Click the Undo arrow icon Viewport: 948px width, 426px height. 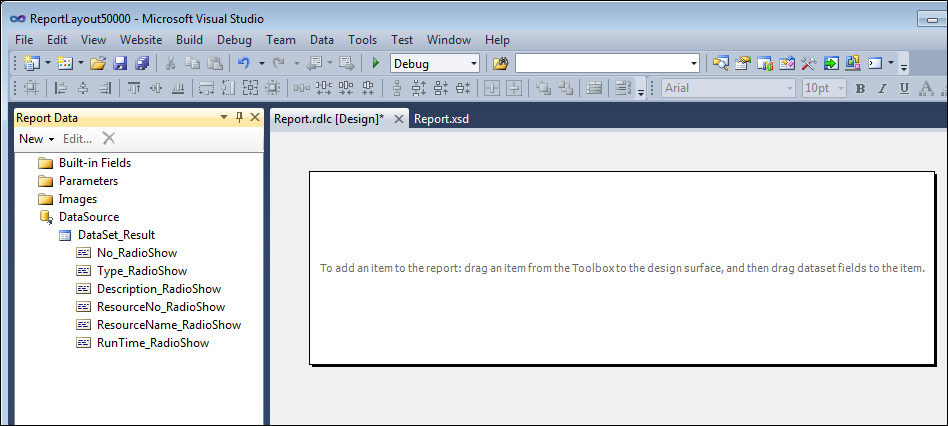[244, 63]
